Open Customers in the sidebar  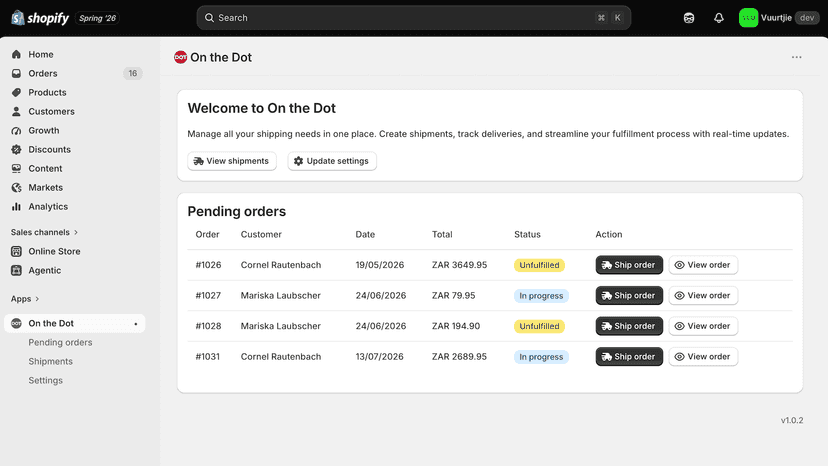74,111
